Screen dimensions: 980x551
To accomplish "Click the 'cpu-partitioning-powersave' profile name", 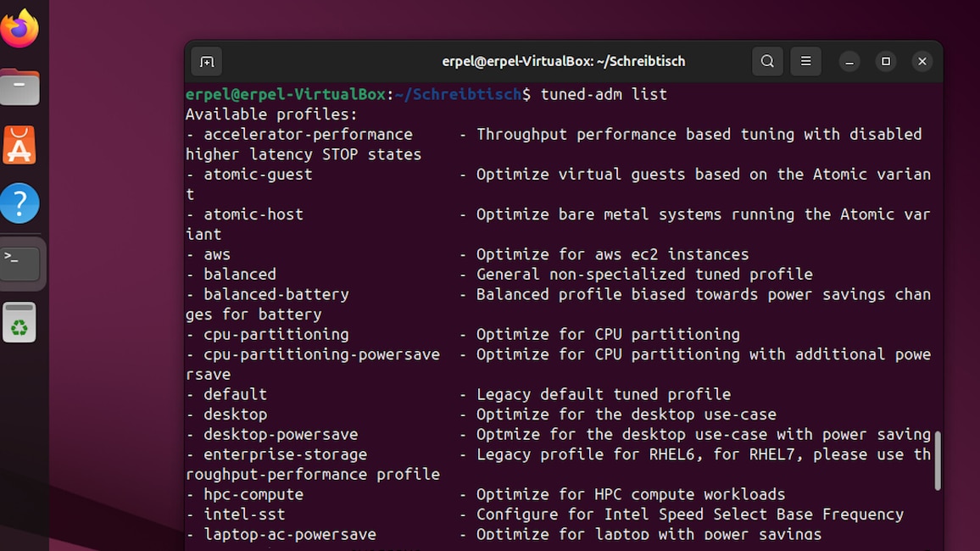I will point(322,354).
